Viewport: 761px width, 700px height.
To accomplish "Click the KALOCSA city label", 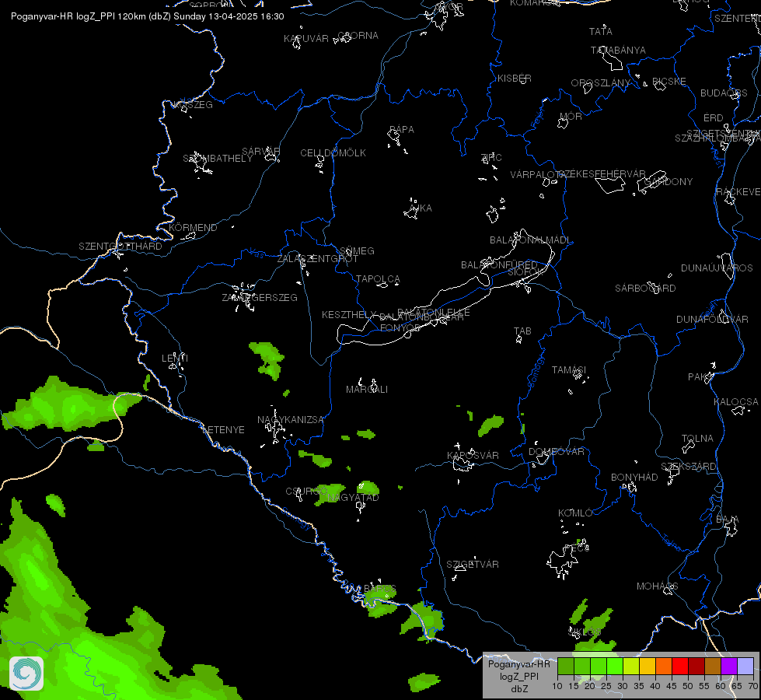I will (x=736, y=402).
